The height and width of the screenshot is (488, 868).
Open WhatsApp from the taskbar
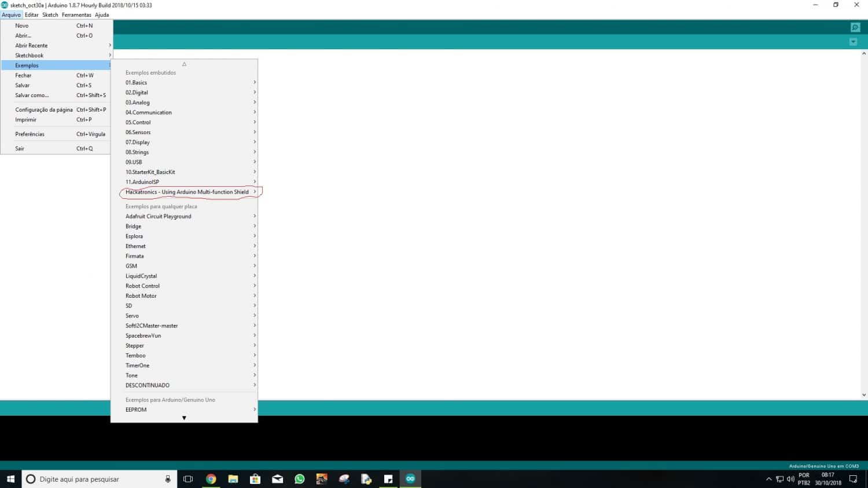click(299, 479)
